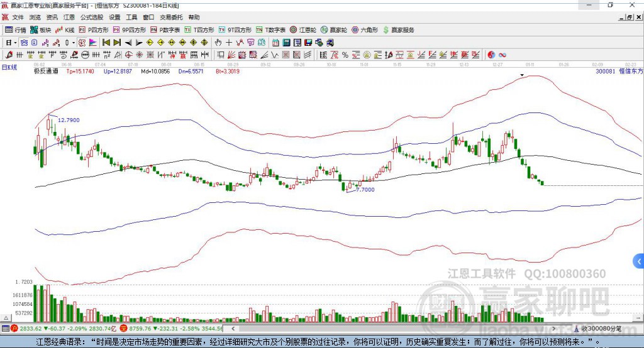Image resolution: width=644 pixels, height=348 pixels.
Task: Click the 7.7000 low price label
Action: click(365, 190)
